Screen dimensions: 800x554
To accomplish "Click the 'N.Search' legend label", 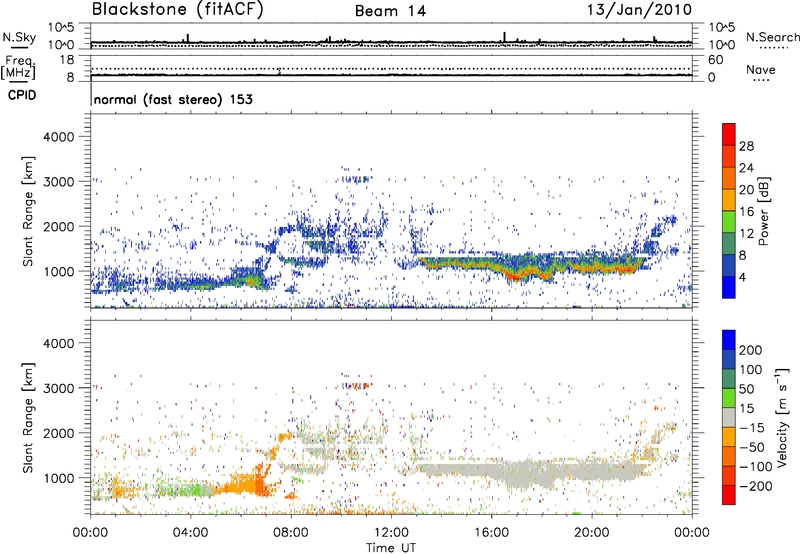I will [772, 37].
